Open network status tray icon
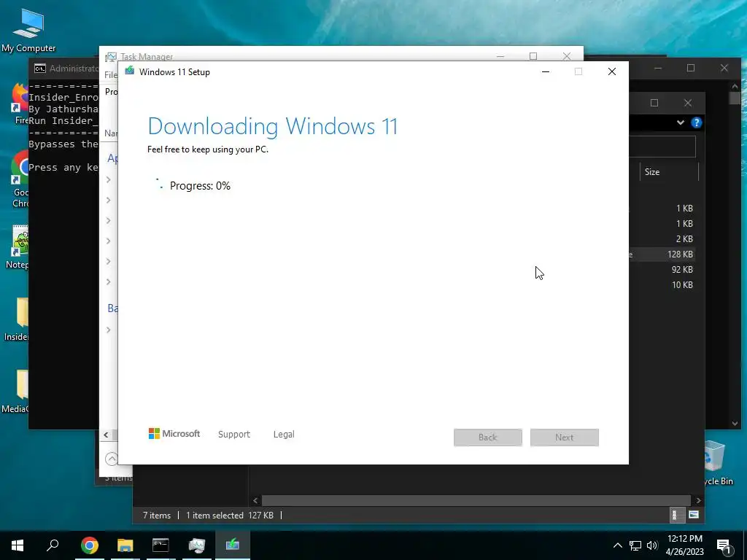This screenshot has height=560, width=747. tap(635, 545)
